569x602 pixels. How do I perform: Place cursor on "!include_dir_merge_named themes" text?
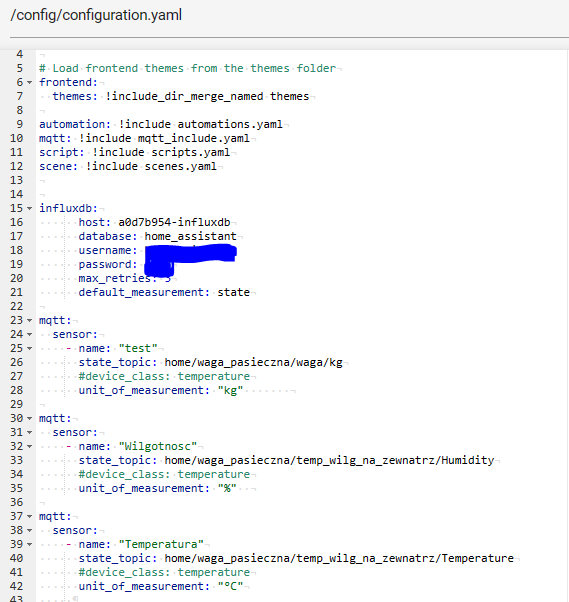[207, 96]
